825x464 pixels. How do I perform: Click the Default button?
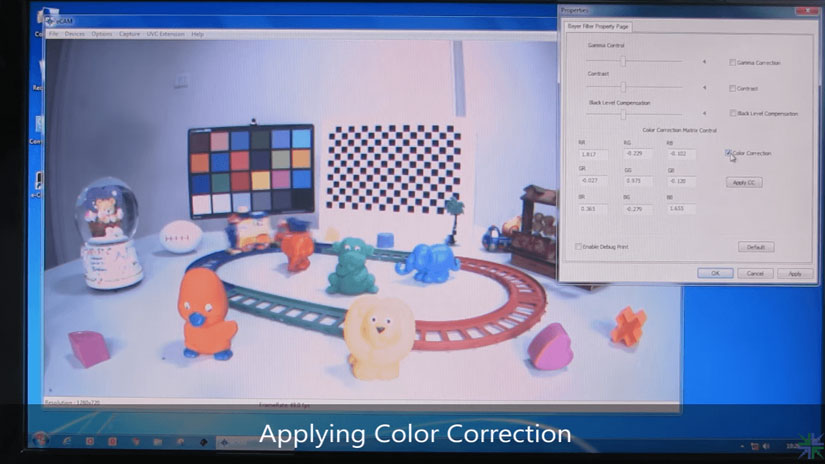(755, 247)
